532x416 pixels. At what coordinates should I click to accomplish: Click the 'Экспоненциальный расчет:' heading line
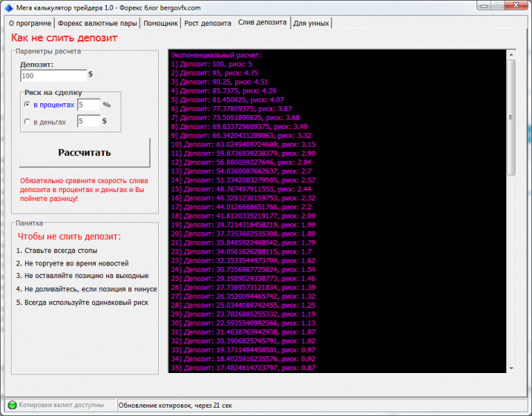(216, 55)
